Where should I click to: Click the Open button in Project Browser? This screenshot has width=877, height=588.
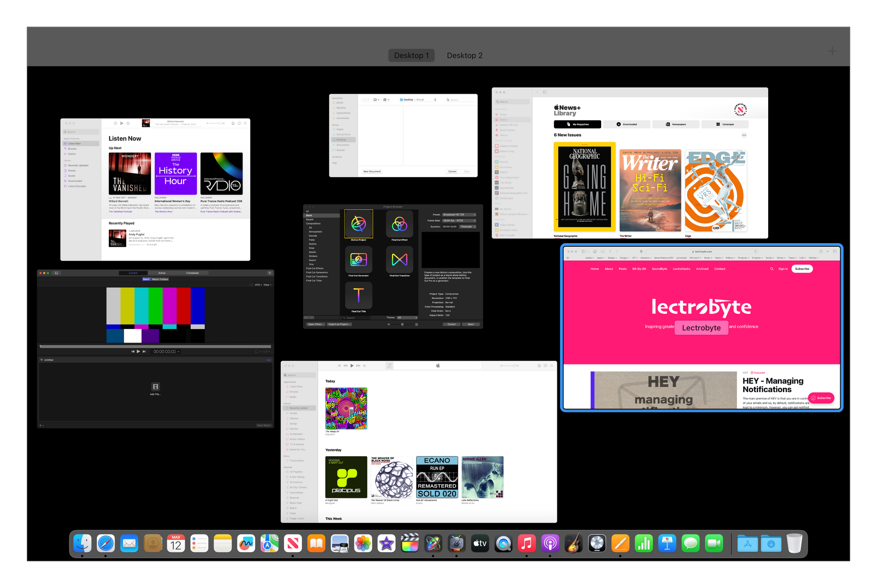(471, 324)
